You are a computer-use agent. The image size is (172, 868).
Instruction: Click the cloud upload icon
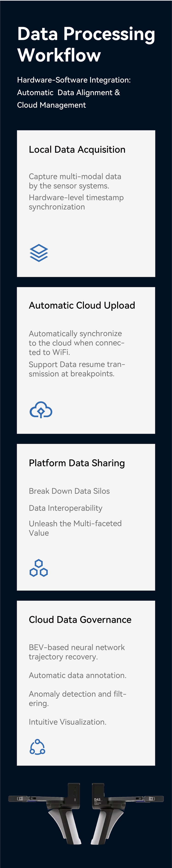coord(41,409)
